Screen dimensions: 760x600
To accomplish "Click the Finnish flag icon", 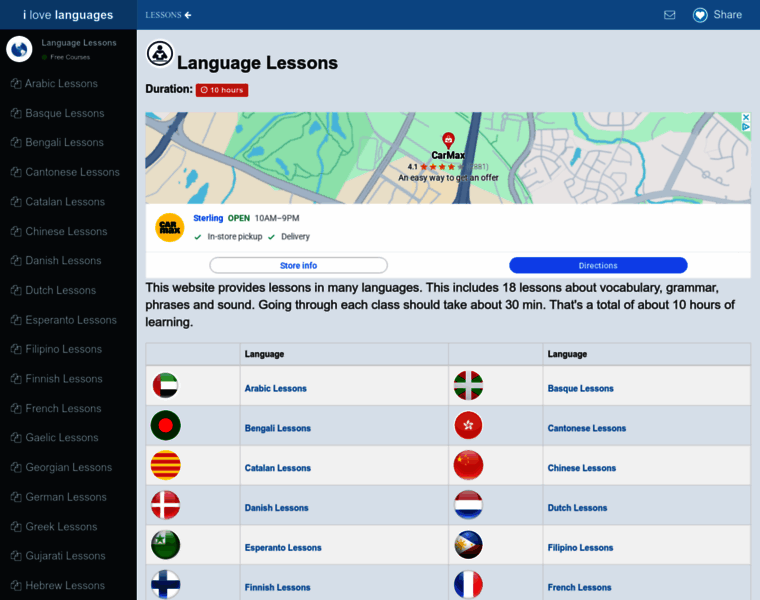I will click(166, 584).
